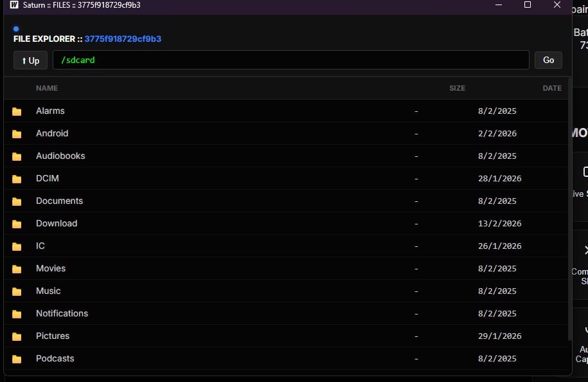Click the Movies folder name

51,268
